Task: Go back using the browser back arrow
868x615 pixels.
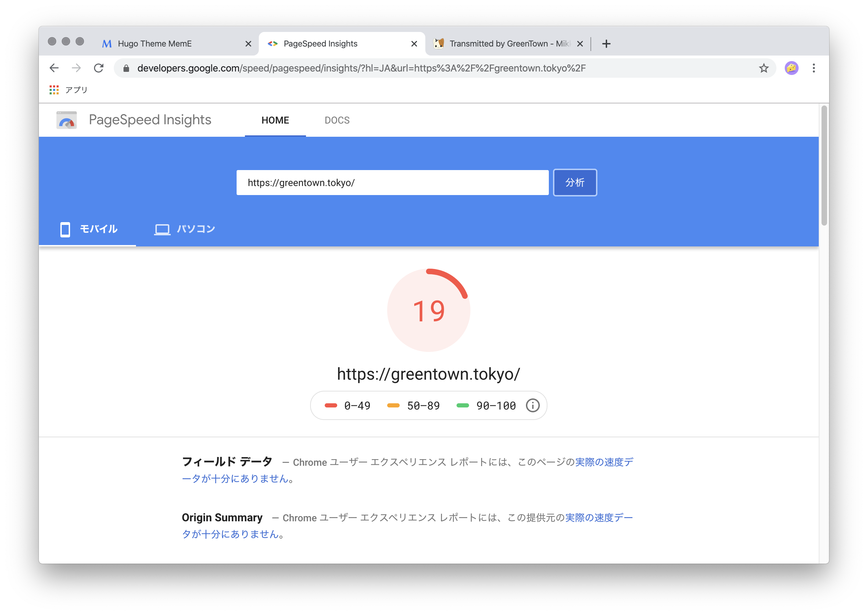Action: click(x=54, y=68)
